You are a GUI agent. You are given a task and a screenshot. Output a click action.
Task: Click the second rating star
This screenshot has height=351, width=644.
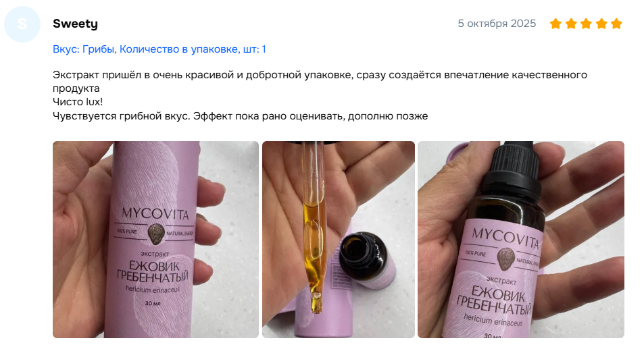click(x=571, y=24)
